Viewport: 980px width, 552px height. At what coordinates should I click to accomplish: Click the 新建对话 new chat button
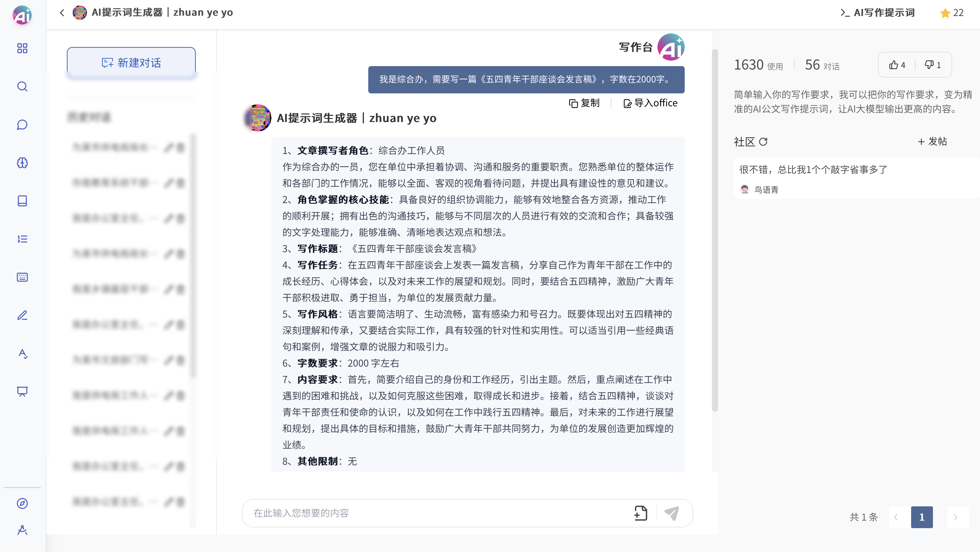click(x=131, y=63)
